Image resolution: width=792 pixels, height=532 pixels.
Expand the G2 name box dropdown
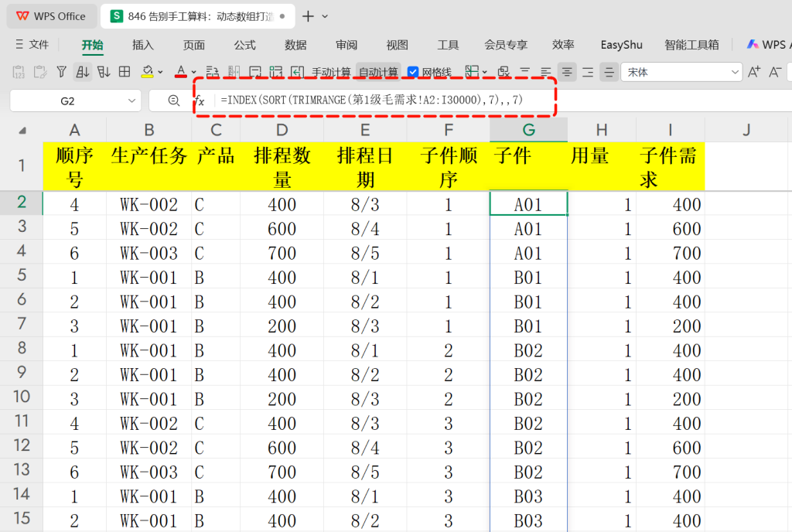pyautogui.click(x=131, y=101)
